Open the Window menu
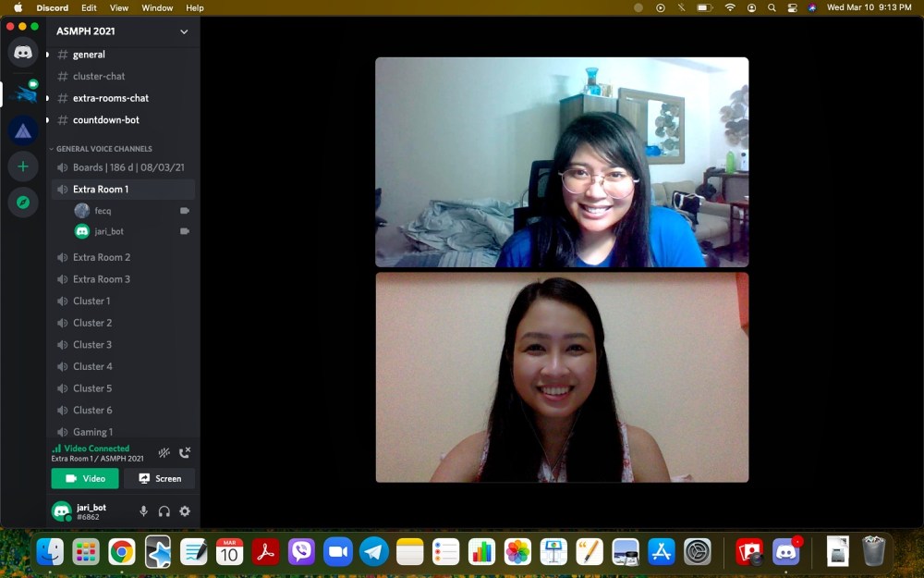The height and width of the screenshot is (578, 924). point(157,7)
